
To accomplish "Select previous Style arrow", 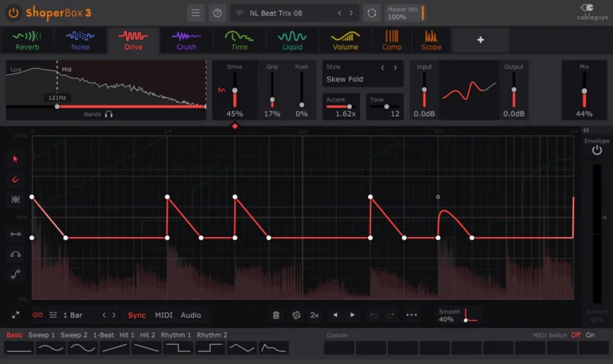I will point(382,68).
